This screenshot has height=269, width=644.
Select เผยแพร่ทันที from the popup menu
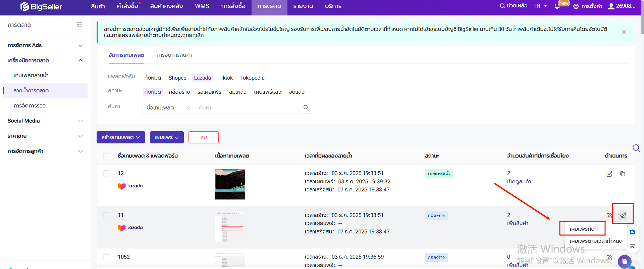pos(583,229)
